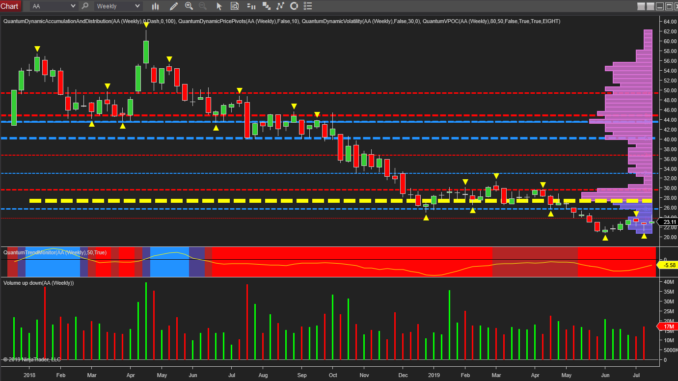Select the thick yellow dashed VPOC line

point(340,201)
